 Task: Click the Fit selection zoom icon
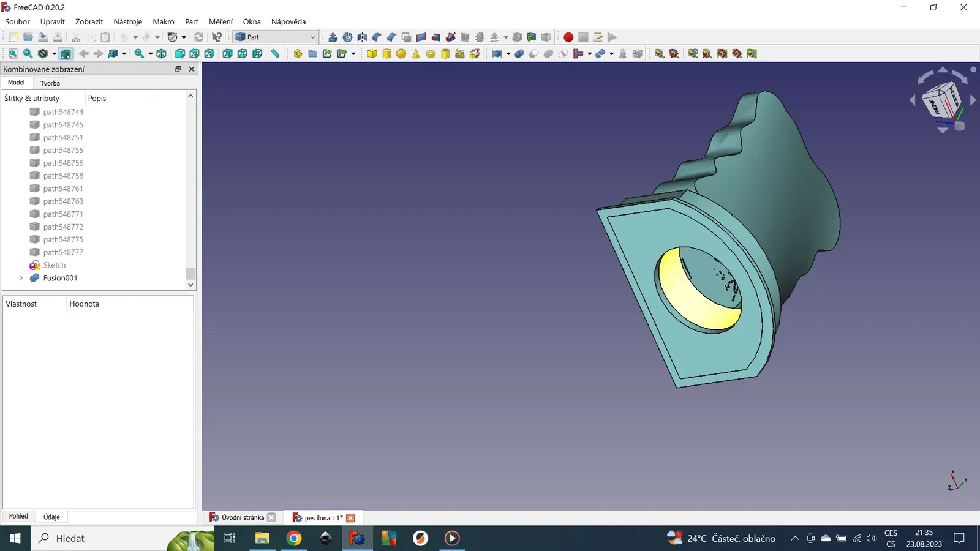pyautogui.click(x=28, y=54)
